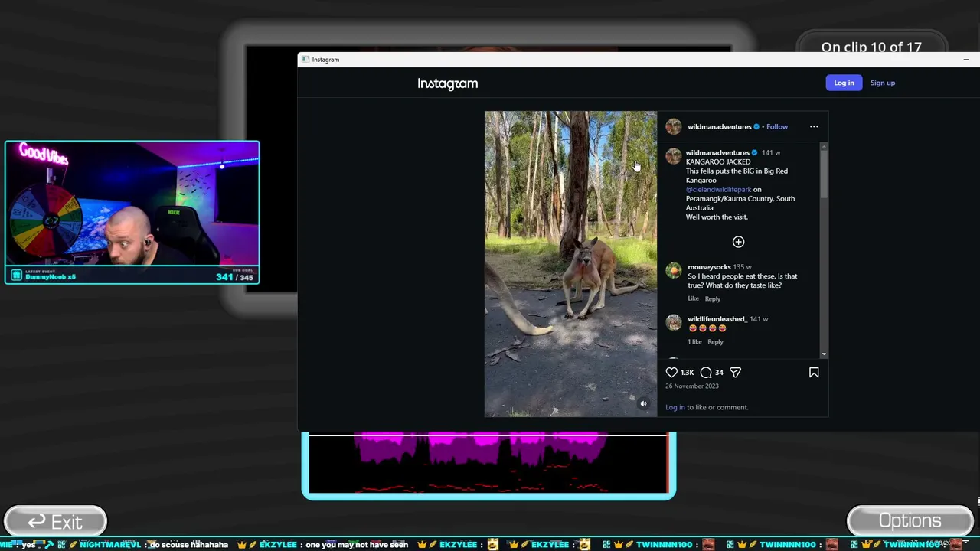Click the Instagram window title bar icon
This screenshot has width=980, height=551.
pyautogui.click(x=305, y=60)
